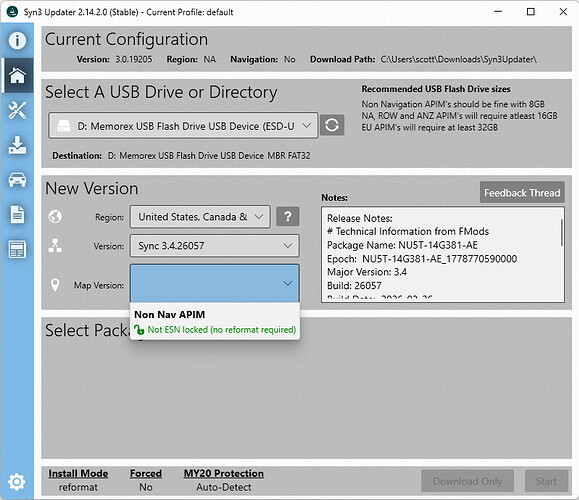Click the globe icon beside Region
579x500 pixels.
point(55,216)
